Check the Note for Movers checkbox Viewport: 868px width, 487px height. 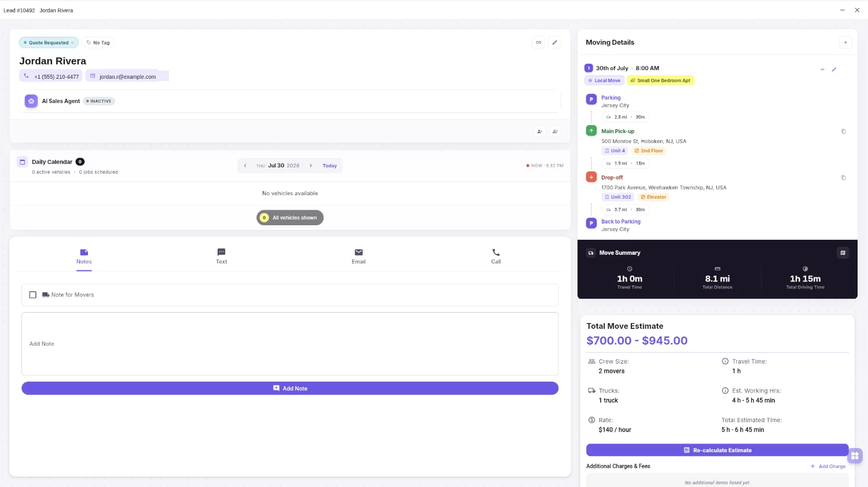pyautogui.click(x=33, y=295)
